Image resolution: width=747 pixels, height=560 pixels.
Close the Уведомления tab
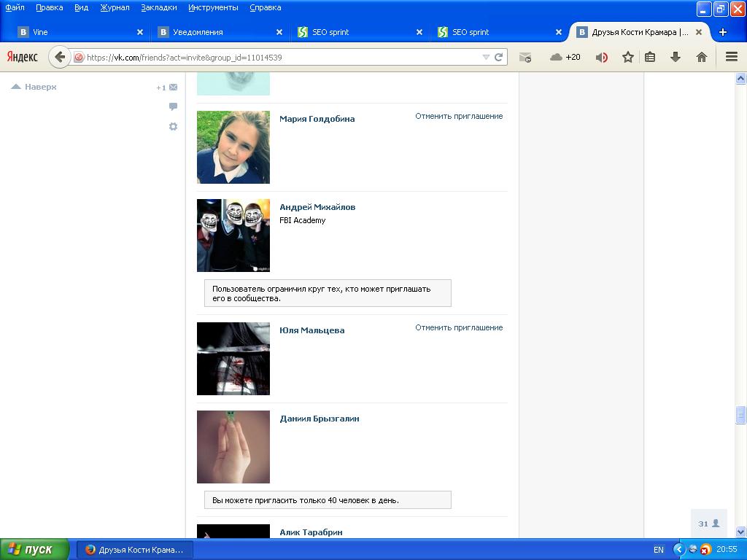click(279, 32)
